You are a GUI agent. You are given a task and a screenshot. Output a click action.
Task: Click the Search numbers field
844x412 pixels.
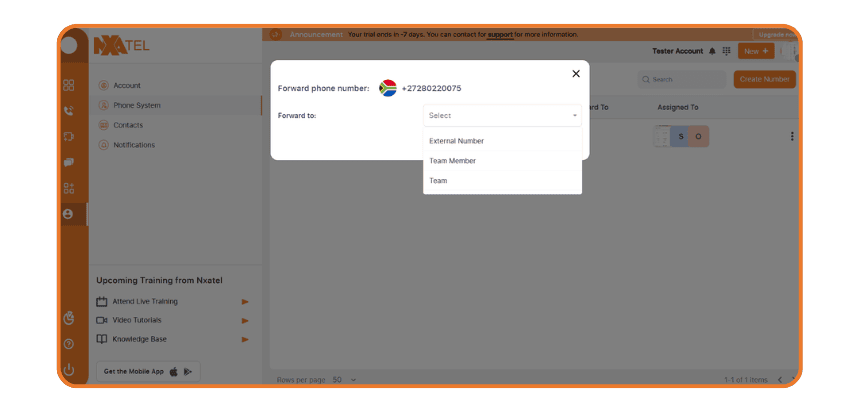(x=686, y=79)
